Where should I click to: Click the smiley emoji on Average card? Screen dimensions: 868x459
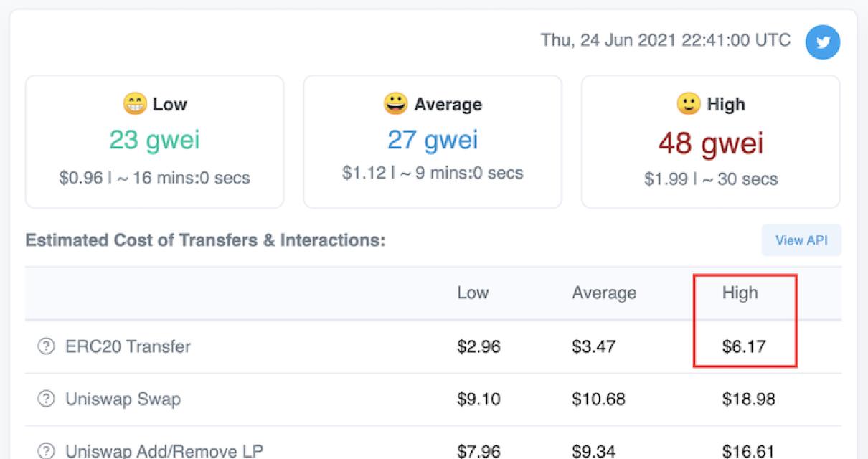click(395, 105)
